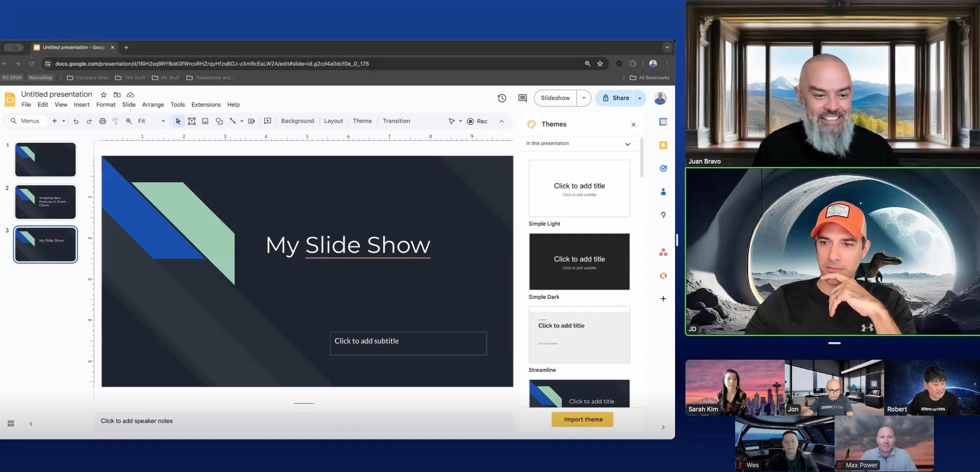Open the Recruiting bookmark

[x=40, y=78]
